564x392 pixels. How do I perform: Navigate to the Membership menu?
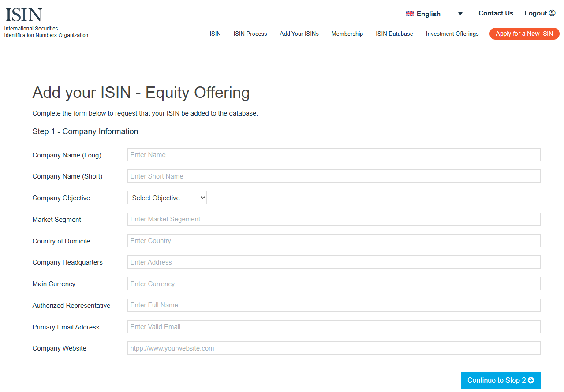(347, 34)
